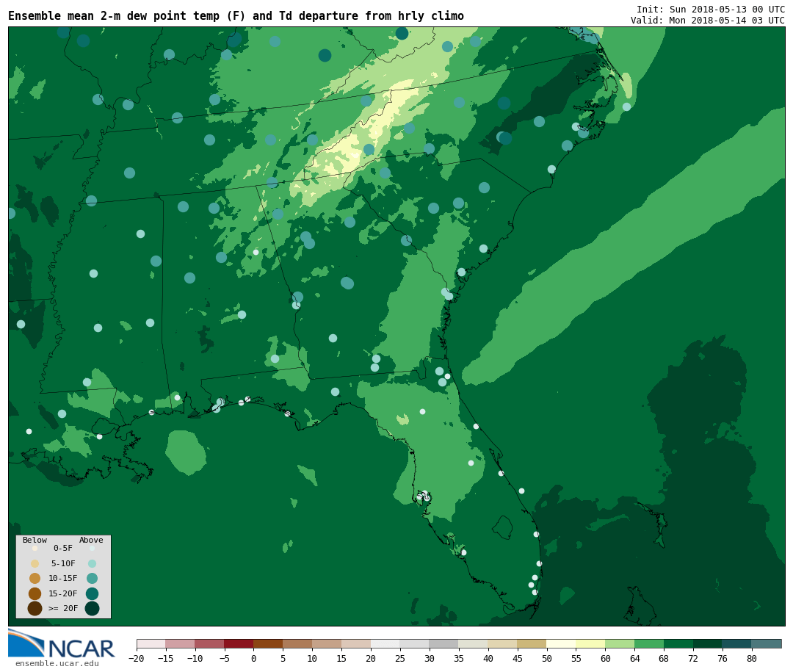Click the NCAR logo
Screen dimensions: 793x672
tap(62, 644)
